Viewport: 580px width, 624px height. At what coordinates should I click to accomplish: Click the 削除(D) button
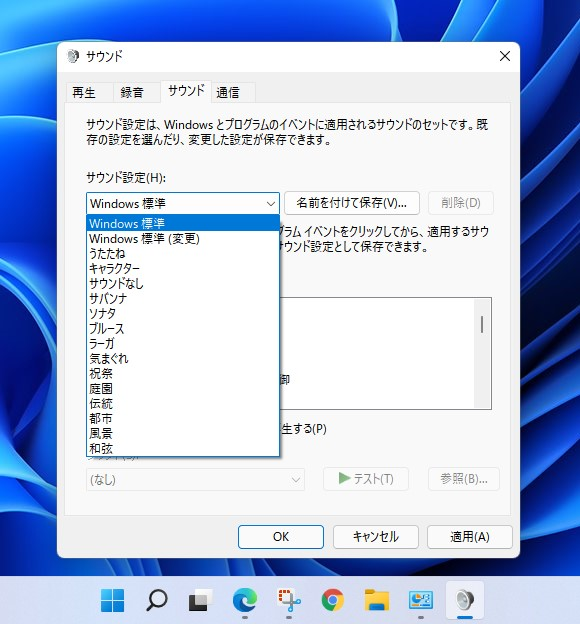461,203
